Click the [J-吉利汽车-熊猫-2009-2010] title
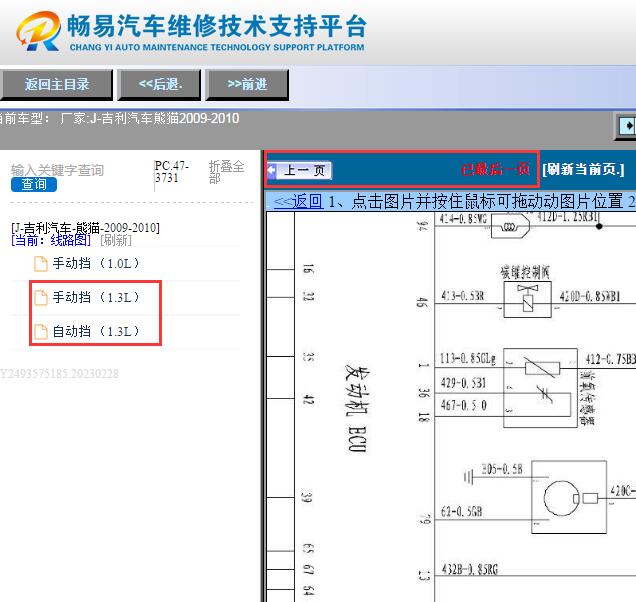The width and height of the screenshot is (636, 602). click(85, 228)
